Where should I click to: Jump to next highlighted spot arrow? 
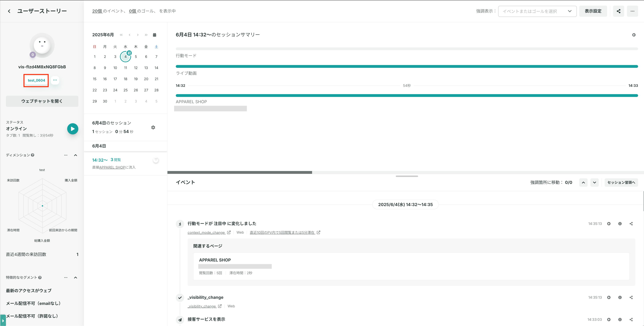click(595, 183)
